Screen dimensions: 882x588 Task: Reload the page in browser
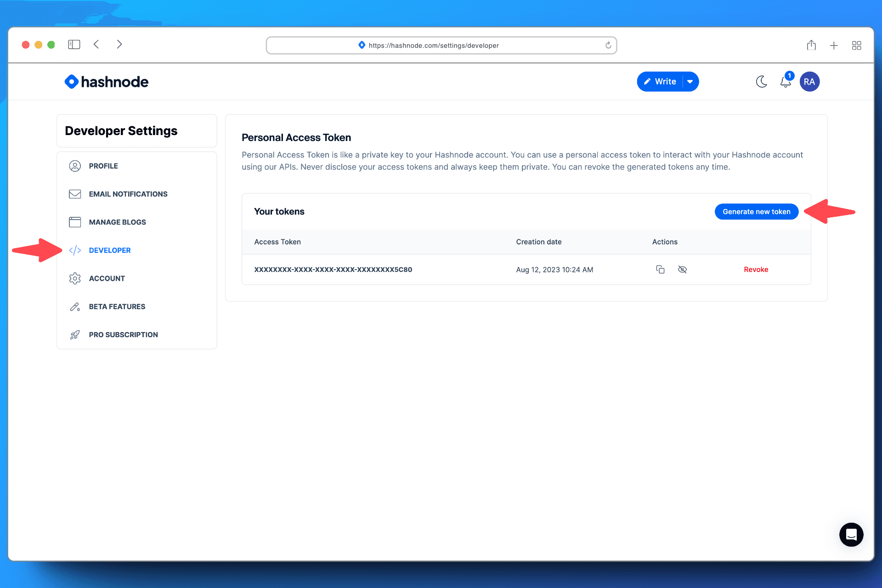pyautogui.click(x=608, y=45)
